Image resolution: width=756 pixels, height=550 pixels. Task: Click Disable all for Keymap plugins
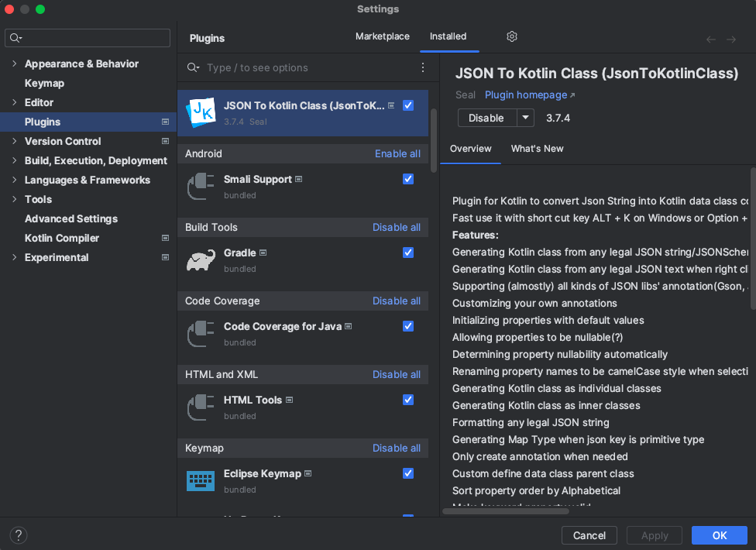click(x=397, y=449)
